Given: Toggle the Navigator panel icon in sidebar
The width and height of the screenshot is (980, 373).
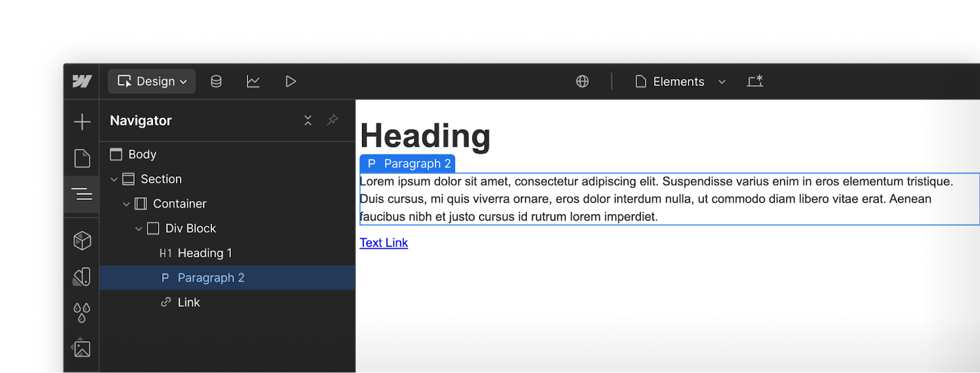Looking at the screenshot, I should tap(82, 194).
